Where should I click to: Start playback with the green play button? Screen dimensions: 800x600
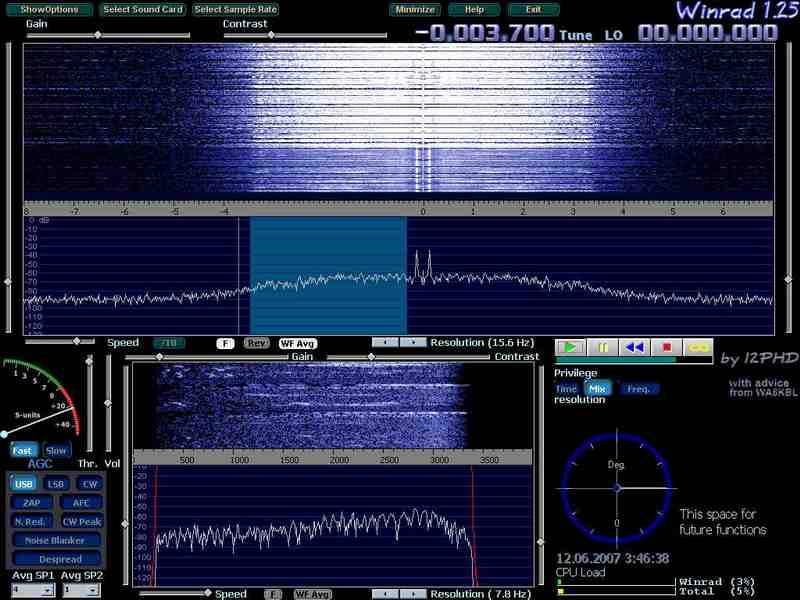pos(570,348)
